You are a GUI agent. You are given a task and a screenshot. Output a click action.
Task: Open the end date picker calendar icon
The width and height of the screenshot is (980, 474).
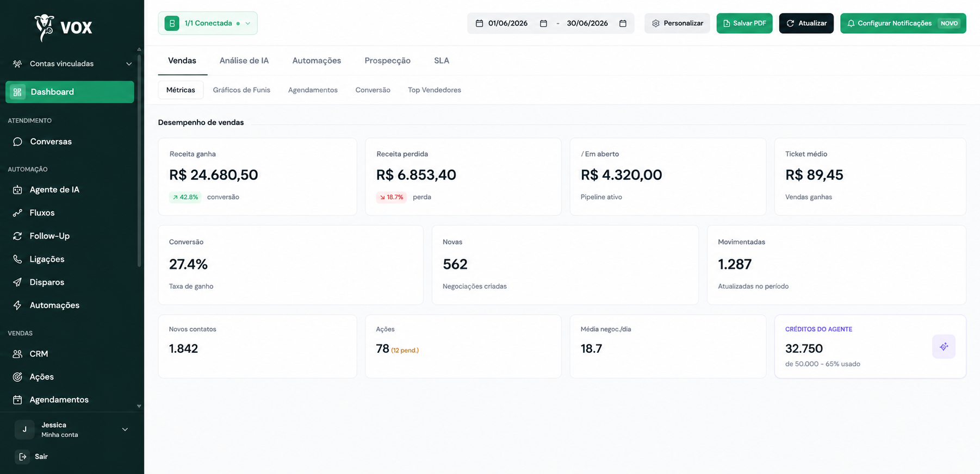pyautogui.click(x=623, y=23)
